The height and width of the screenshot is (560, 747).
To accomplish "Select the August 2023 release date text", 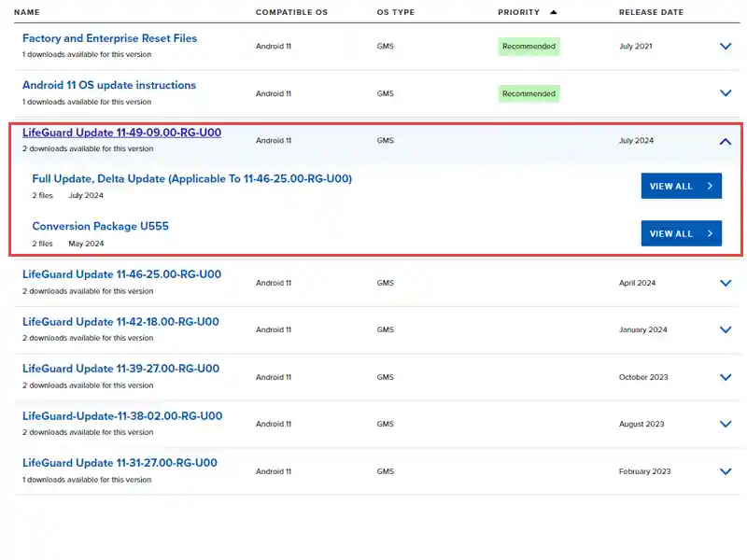I will coord(641,424).
